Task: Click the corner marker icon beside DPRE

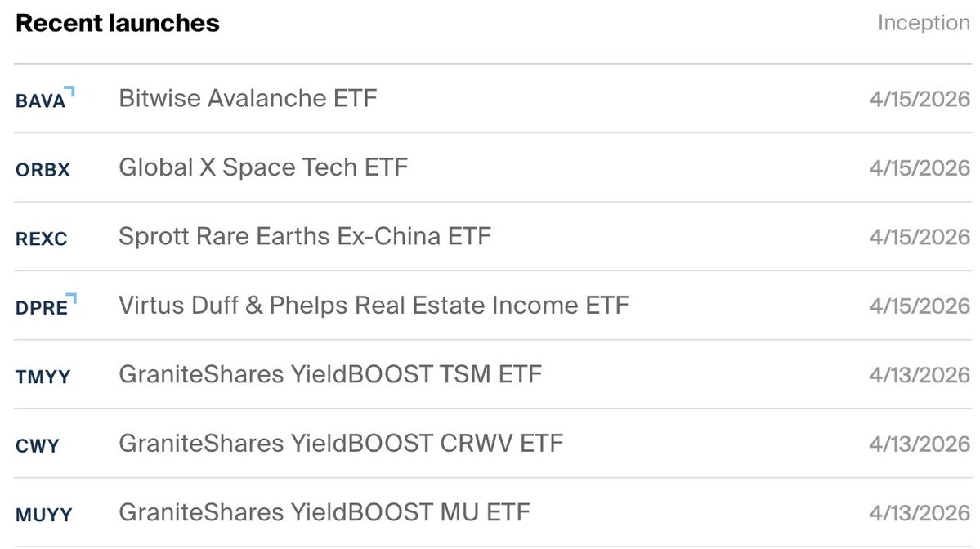Action: pyautogui.click(x=74, y=297)
